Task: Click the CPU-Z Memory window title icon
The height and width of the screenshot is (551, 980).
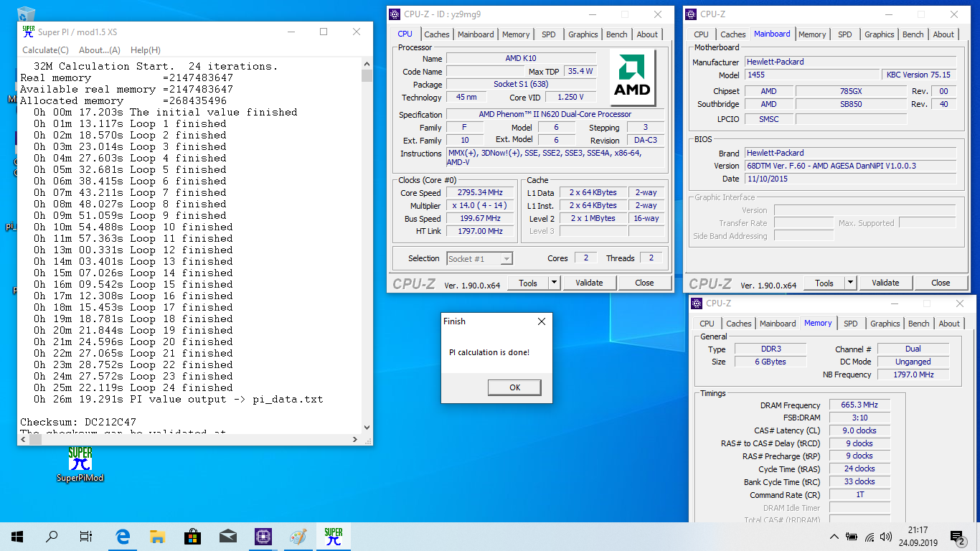Action: click(x=697, y=303)
